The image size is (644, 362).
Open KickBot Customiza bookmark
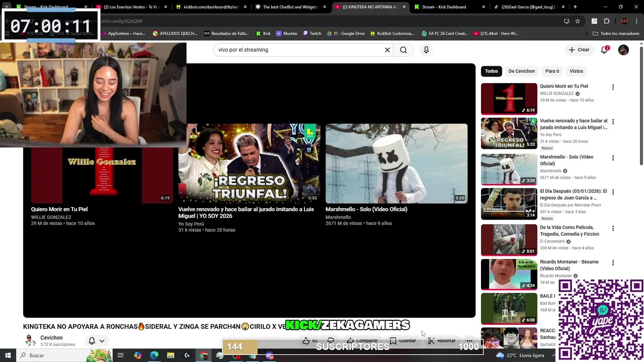point(392,34)
